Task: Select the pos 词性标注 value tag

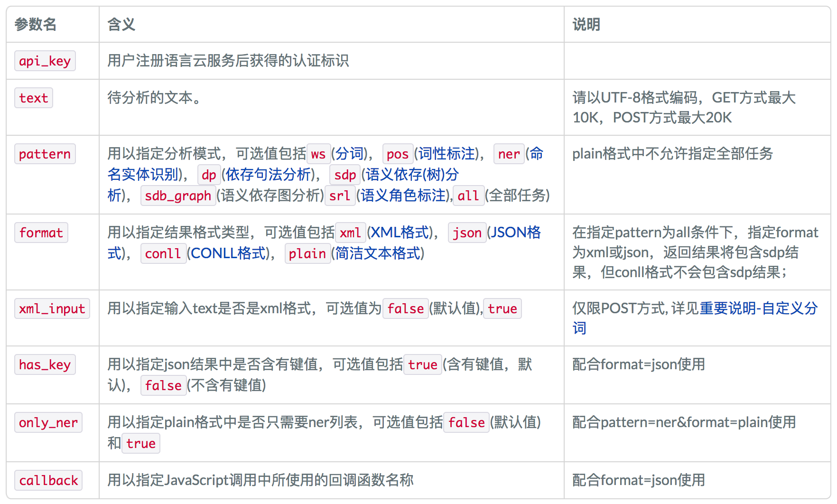Action: [398, 154]
